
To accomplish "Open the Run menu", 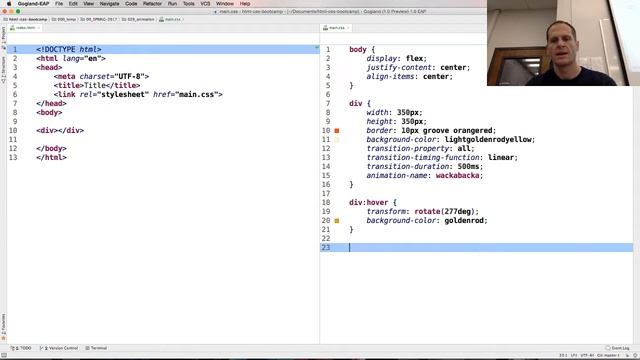I will tap(172, 4).
